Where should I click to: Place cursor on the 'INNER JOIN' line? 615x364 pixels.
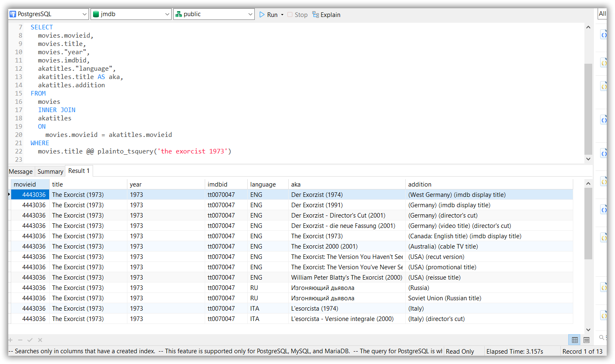57,110
